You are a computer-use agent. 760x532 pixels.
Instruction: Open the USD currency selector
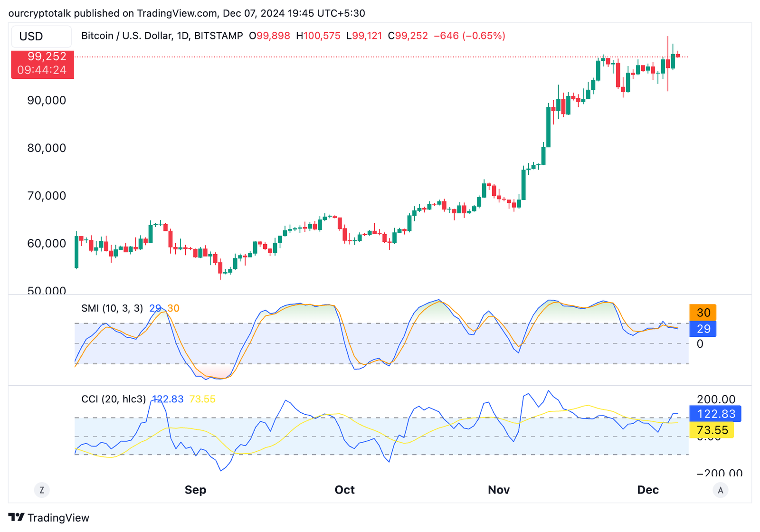tap(41, 37)
